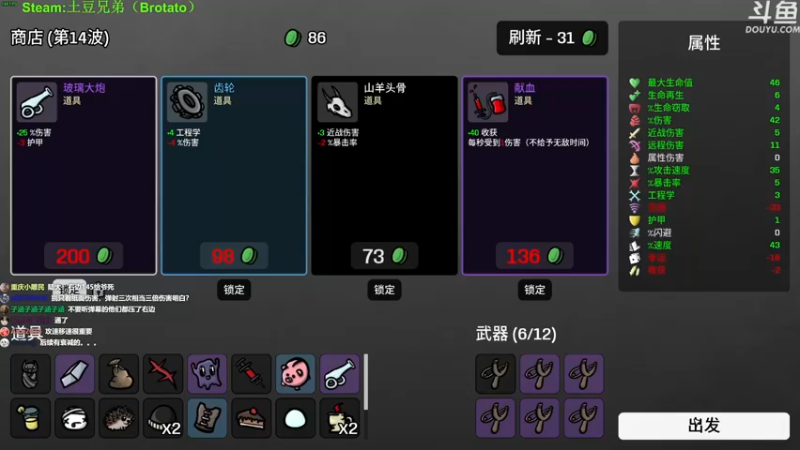Click the 最大生命值 stat row
The width and height of the screenshot is (800, 450).
pyautogui.click(x=705, y=83)
